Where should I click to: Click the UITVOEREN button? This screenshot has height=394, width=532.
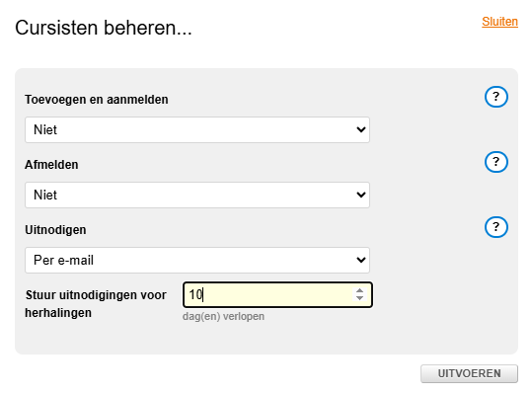point(469,373)
